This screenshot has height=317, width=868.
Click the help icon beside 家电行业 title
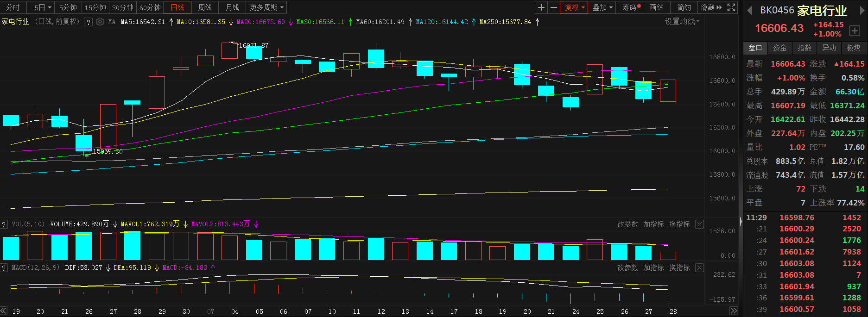point(88,22)
